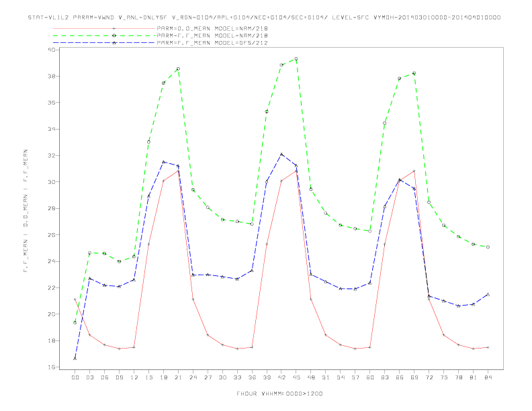The height and width of the screenshot is (411, 532).
Task: Click the x-axis tick label 69
Action: click(x=414, y=377)
